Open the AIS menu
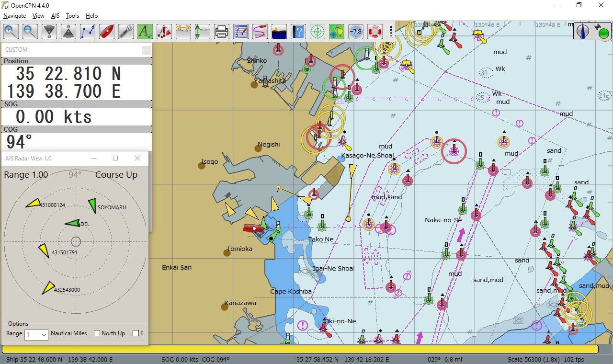The width and height of the screenshot is (613, 364). 56,16
